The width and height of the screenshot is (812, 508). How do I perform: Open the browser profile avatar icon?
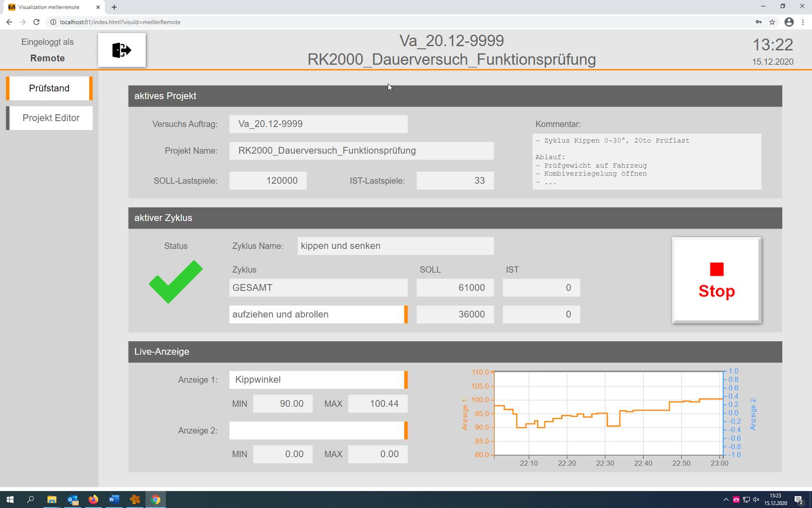pos(789,22)
